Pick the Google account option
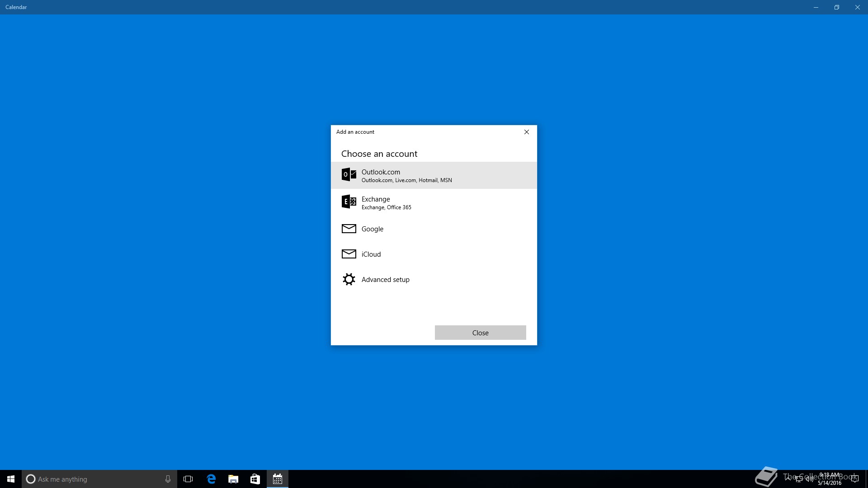 coord(434,229)
